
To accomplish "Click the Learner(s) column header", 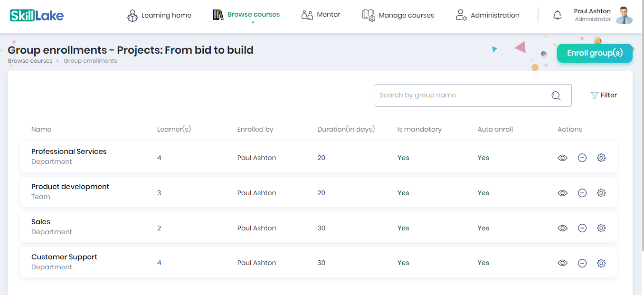I will (174, 129).
